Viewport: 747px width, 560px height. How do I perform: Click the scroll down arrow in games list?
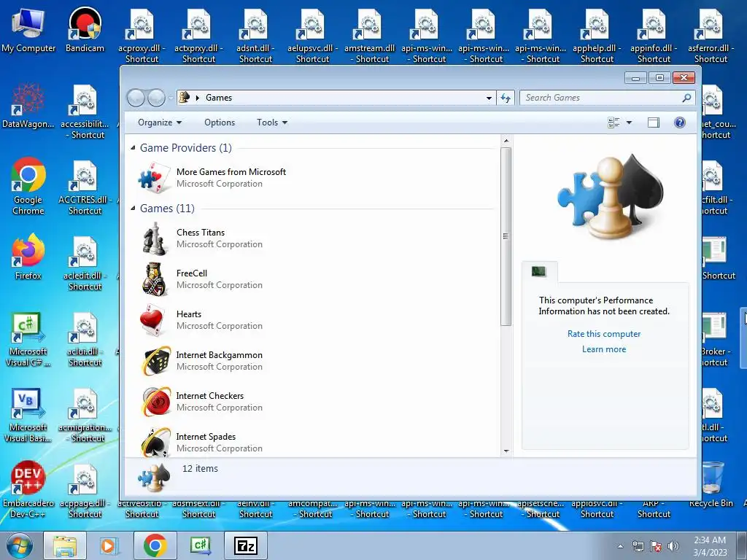click(x=506, y=451)
